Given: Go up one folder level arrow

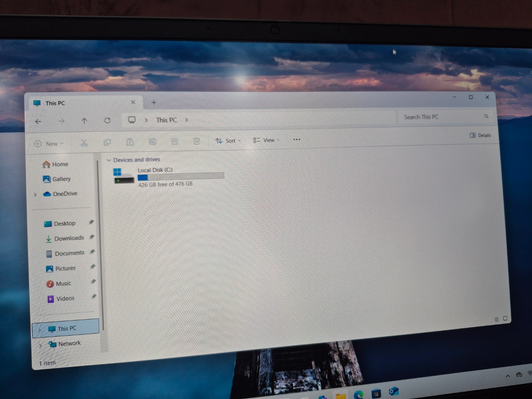Looking at the screenshot, I should coord(84,121).
